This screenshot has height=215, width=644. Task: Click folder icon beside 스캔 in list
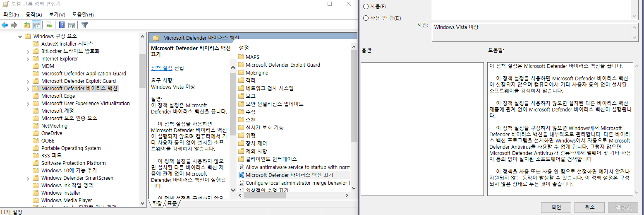coord(242,120)
